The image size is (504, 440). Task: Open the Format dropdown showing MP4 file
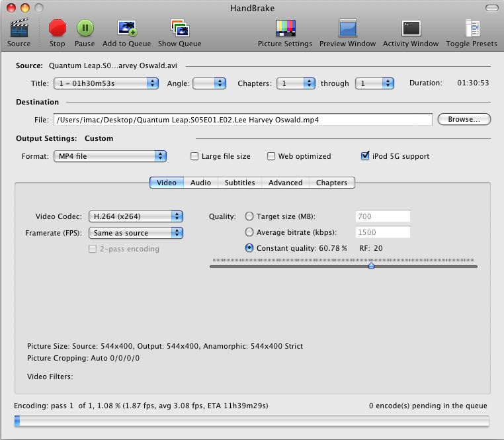[110, 156]
